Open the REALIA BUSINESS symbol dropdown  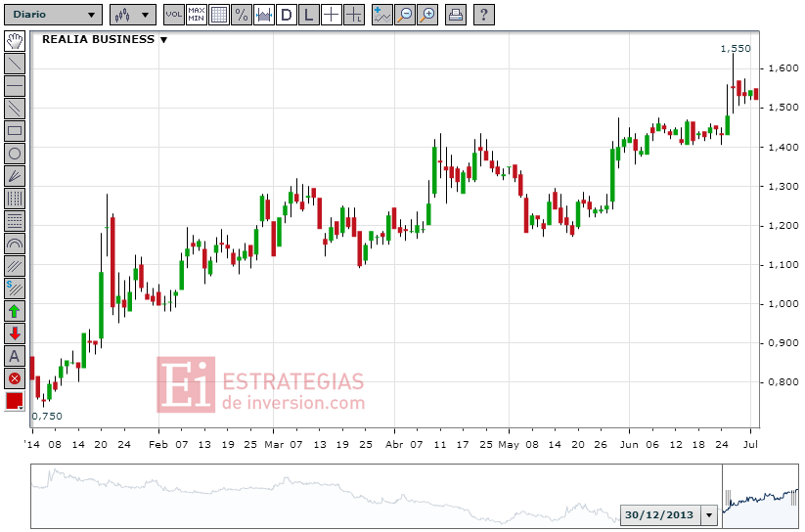(x=163, y=39)
